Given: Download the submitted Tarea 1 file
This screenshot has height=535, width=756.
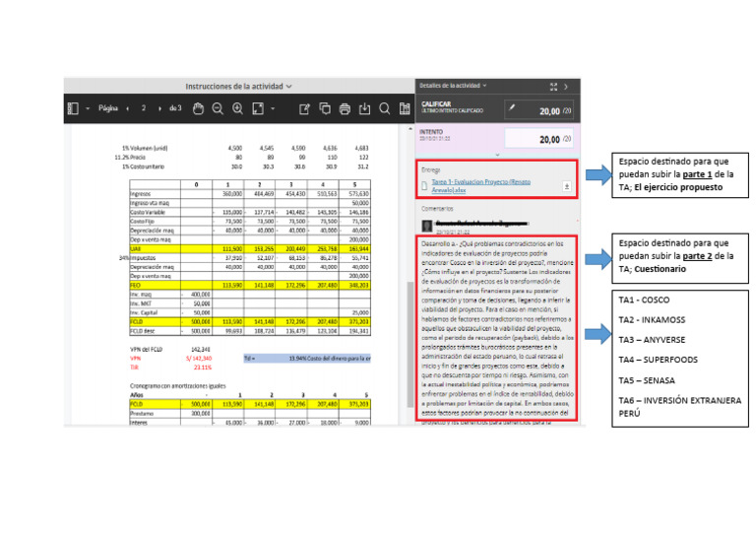Looking at the screenshot, I should click(566, 185).
